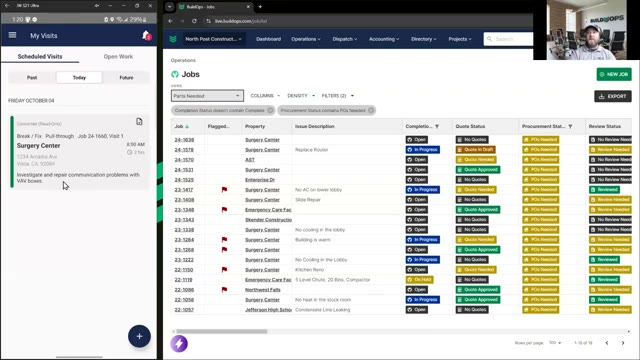Open job 24-1638 link
Image resolution: width=640 pixels, height=360 pixels.
(x=184, y=140)
